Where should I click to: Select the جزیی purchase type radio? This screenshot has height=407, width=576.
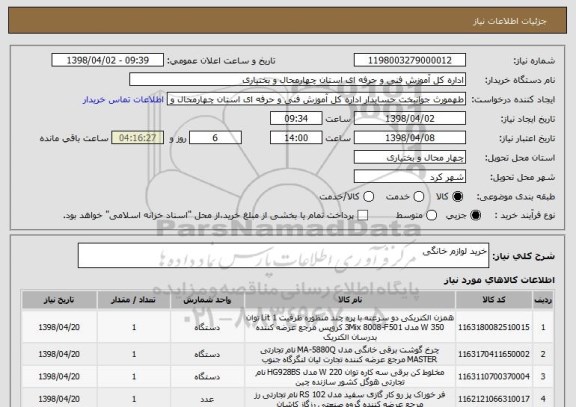point(475,215)
